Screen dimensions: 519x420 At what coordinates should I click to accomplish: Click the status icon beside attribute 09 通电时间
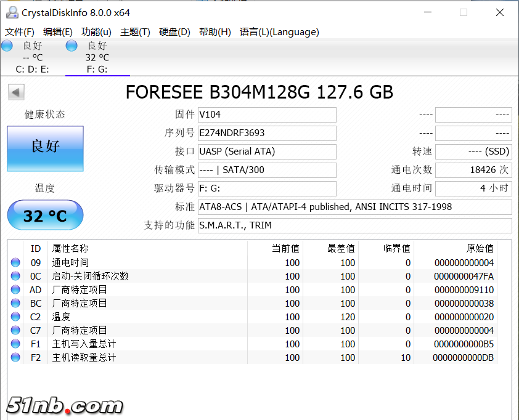tap(17, 262)
